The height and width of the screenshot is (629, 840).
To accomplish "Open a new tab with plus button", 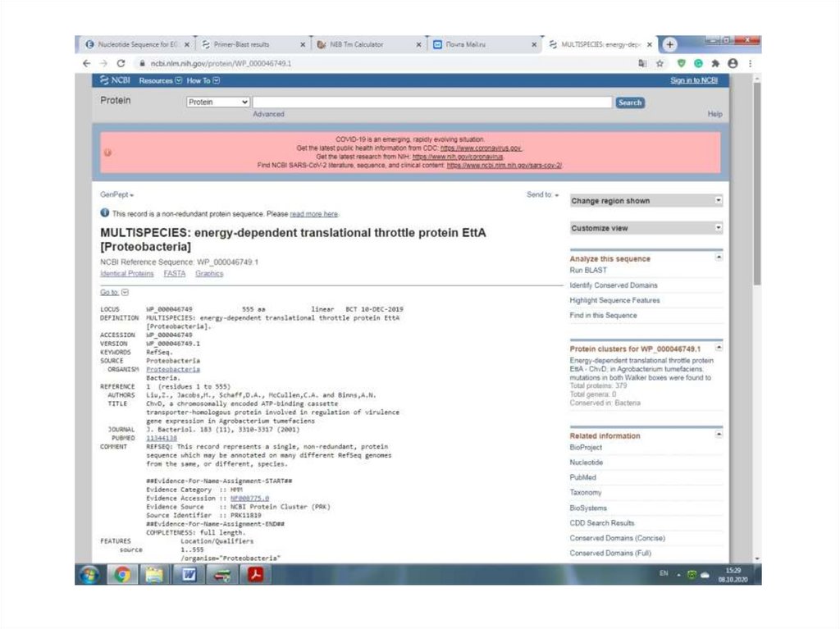I will tap(669, 44).
